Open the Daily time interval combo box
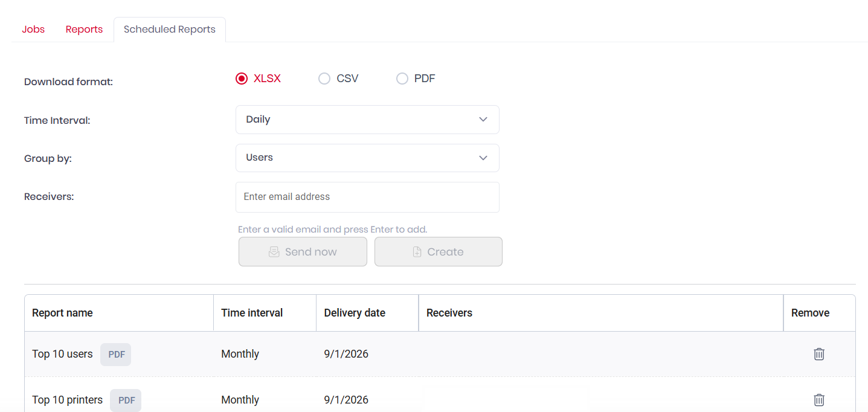 point(367,120)
